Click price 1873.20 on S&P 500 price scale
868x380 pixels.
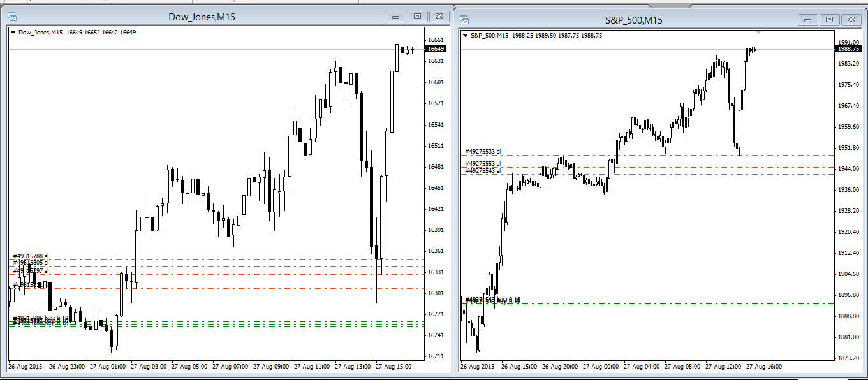point(848,358)
